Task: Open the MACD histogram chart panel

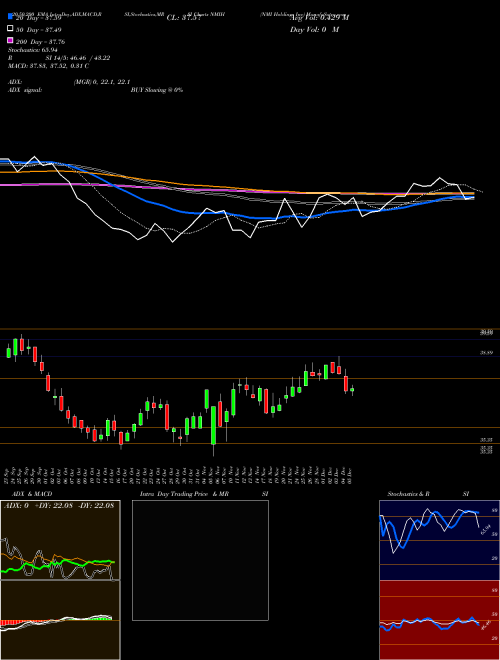Action: coord(60,620)
